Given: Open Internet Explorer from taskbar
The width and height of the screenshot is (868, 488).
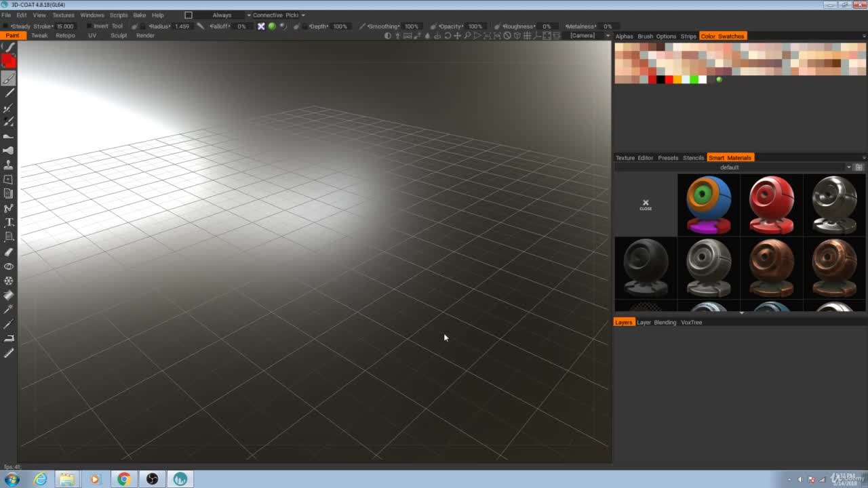Looking at the screenshot, I should coord(41,479).
